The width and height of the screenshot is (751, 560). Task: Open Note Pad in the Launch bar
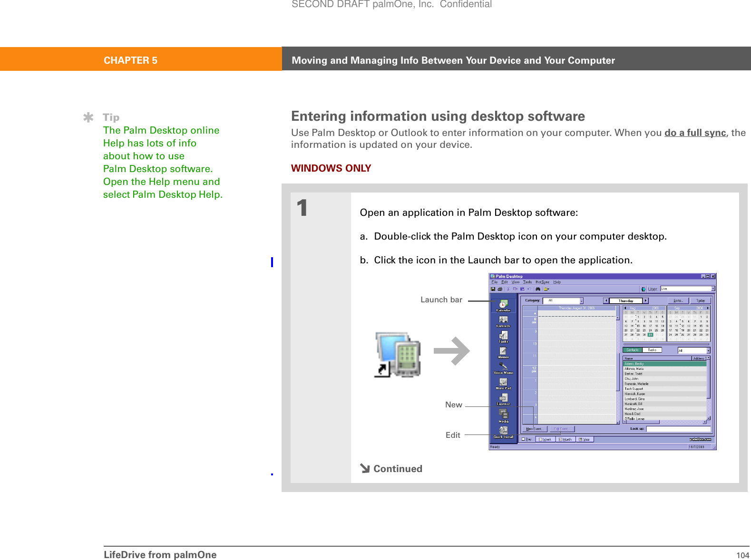click(503, 384)
